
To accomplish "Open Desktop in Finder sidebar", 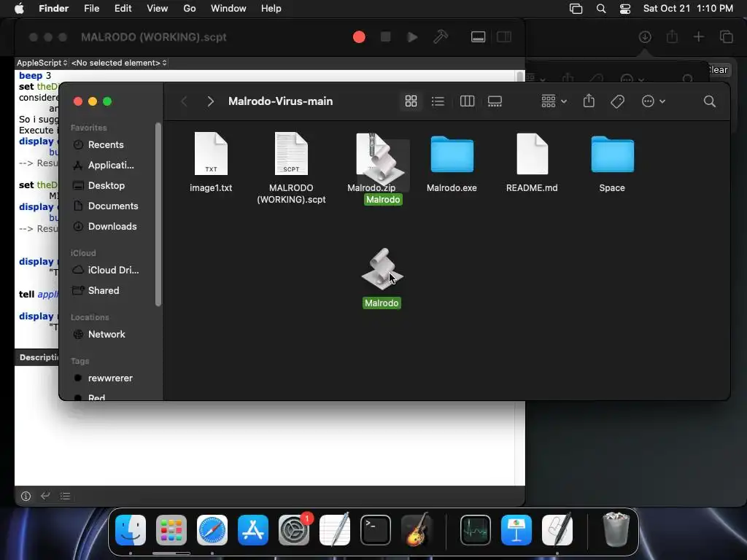I will click(x=106, y=186).
